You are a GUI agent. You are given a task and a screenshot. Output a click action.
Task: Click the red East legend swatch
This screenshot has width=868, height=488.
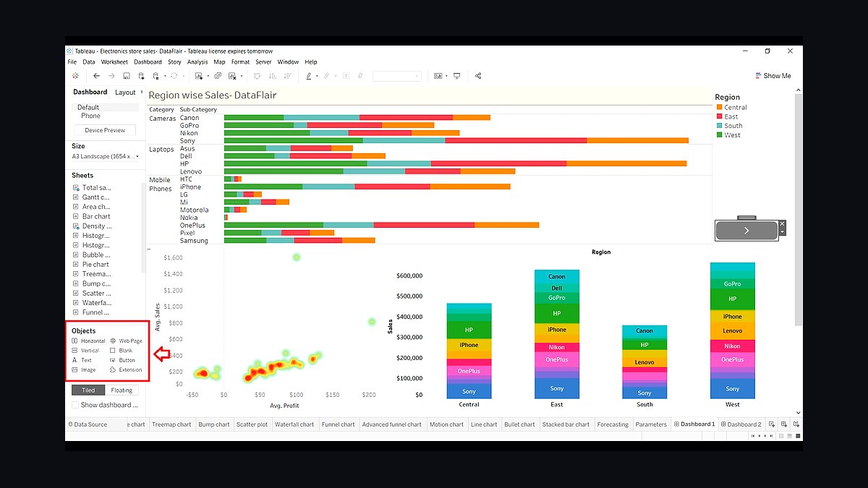coord(720,116)
